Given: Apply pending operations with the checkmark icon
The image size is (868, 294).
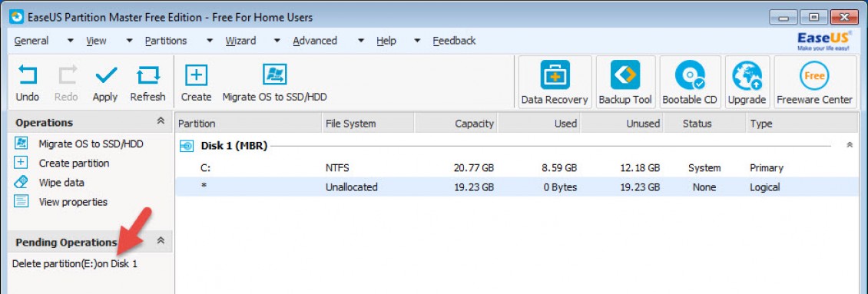Looking at the screenshot, I should (105, 74).
